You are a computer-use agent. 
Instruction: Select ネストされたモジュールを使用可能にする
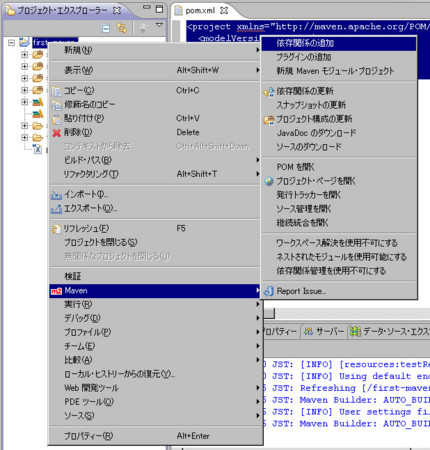point(339,257)
